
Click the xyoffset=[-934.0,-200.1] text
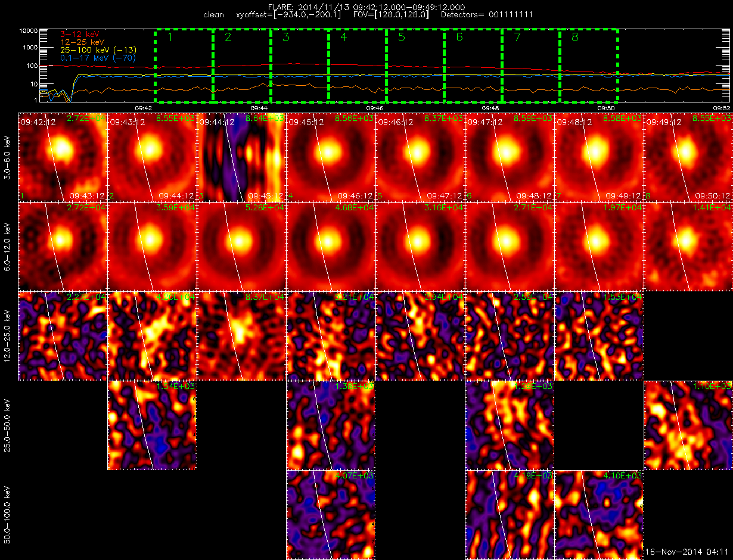pyautogui.click(x=289, y=14)
